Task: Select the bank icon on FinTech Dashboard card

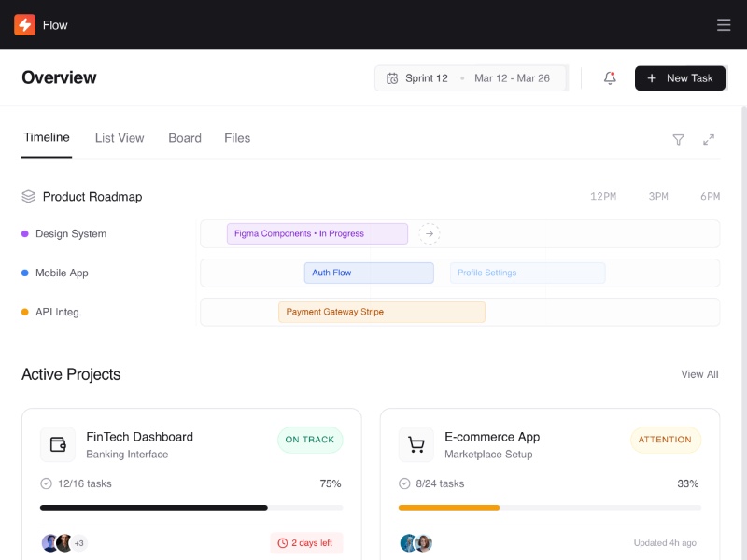Action: tap(58, 444)
